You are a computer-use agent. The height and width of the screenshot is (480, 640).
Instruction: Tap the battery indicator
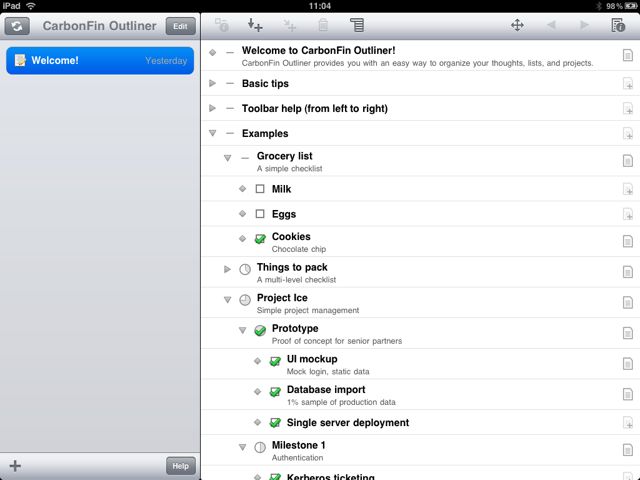click(x=631, y=6)
